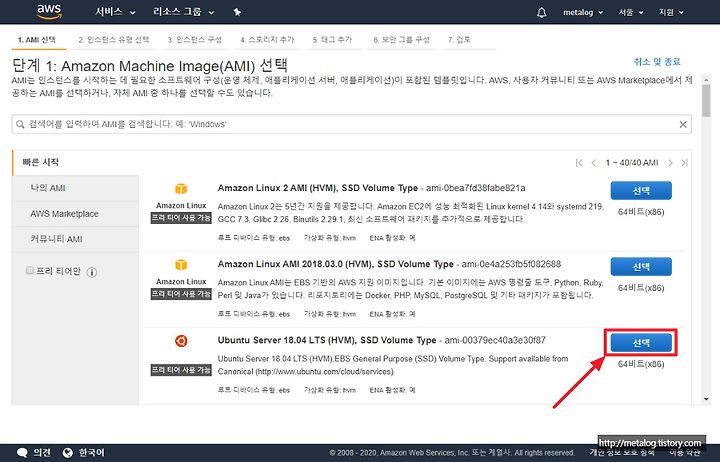This screenshot has width=720, height=462.
Task: Click the Canonical ubuntu.com cloud services text
Action: 306,372
